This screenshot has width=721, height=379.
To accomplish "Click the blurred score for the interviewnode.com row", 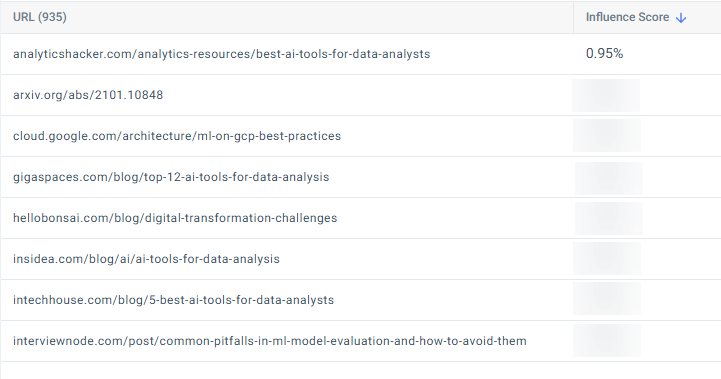I will click(x=607, y=340).
